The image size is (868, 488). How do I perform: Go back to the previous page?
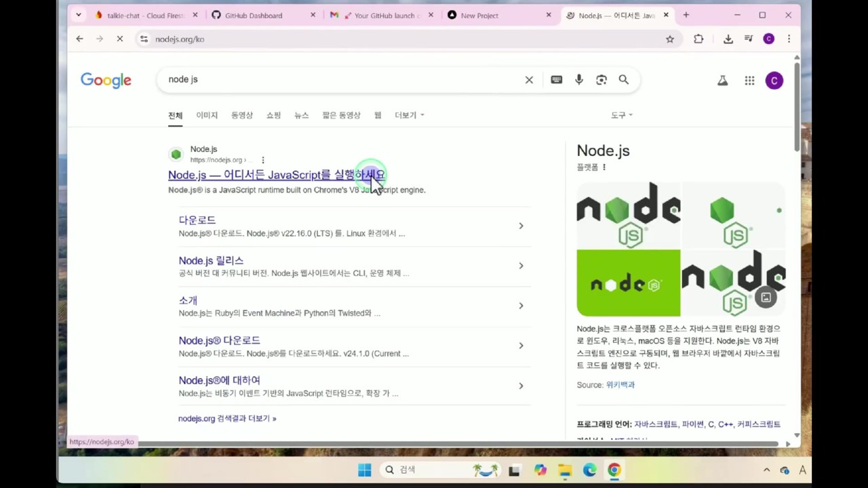coord(79,39)
